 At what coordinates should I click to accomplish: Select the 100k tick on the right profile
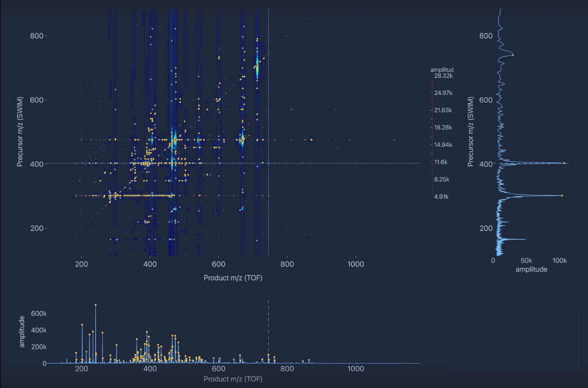coord(559,261)
